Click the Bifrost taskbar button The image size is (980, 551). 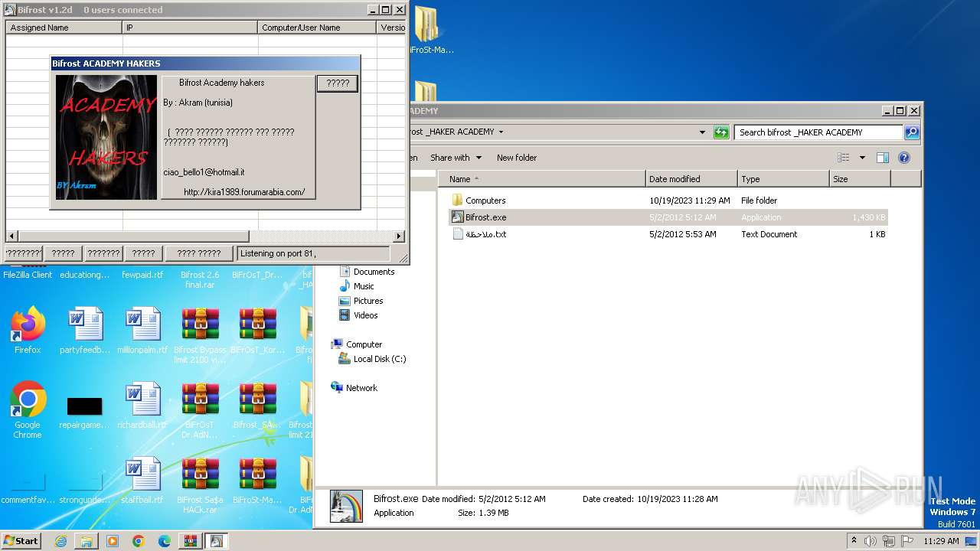click(217, 541)
